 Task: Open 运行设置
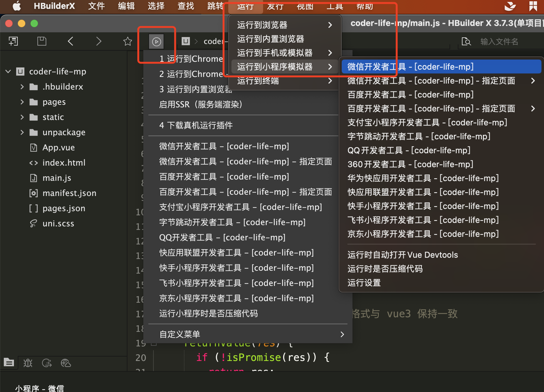click(441, 283)
